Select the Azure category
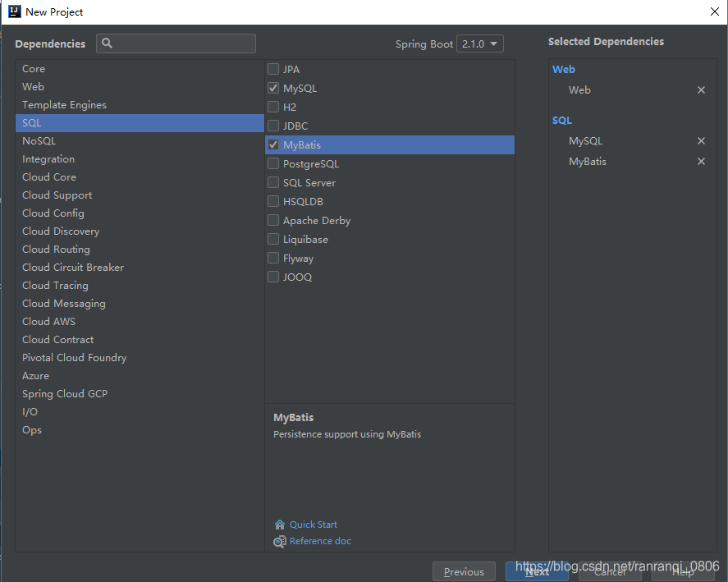Screen dimensions: 728x582 [140, 376]
